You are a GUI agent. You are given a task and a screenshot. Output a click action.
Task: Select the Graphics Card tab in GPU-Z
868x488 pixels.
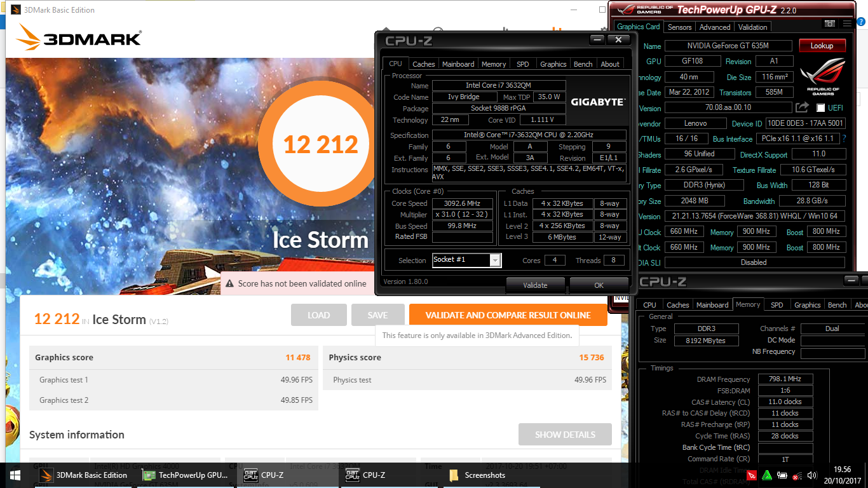click(639, 27)
